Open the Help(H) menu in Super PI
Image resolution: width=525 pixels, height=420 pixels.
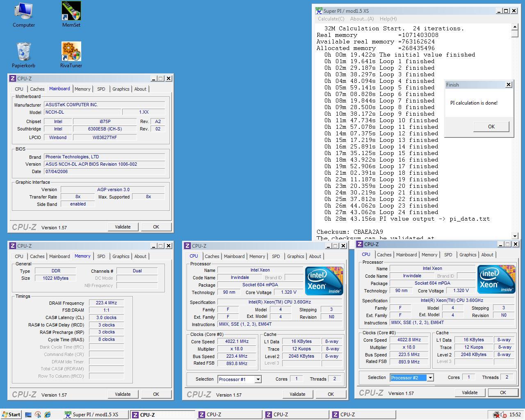[388, 19]
